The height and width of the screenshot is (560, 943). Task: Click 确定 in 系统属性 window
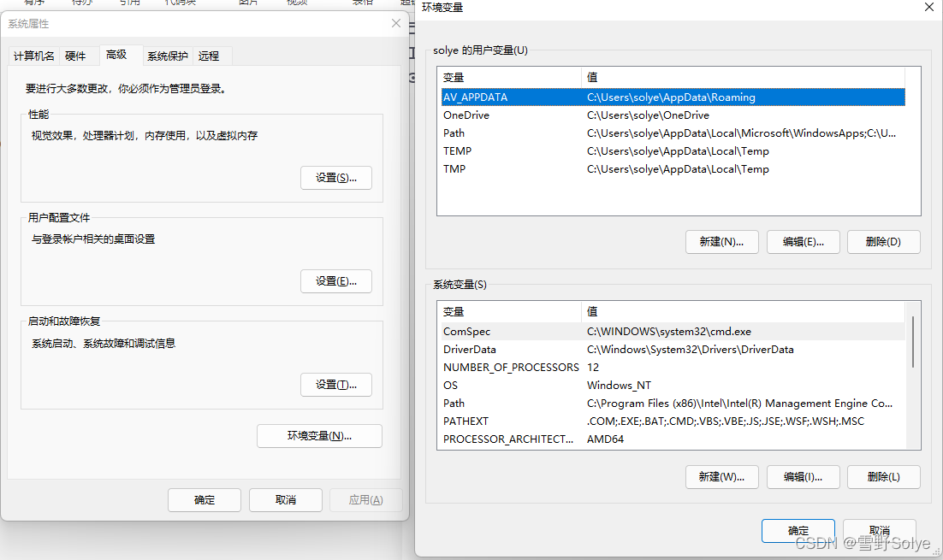click(205, 500)
